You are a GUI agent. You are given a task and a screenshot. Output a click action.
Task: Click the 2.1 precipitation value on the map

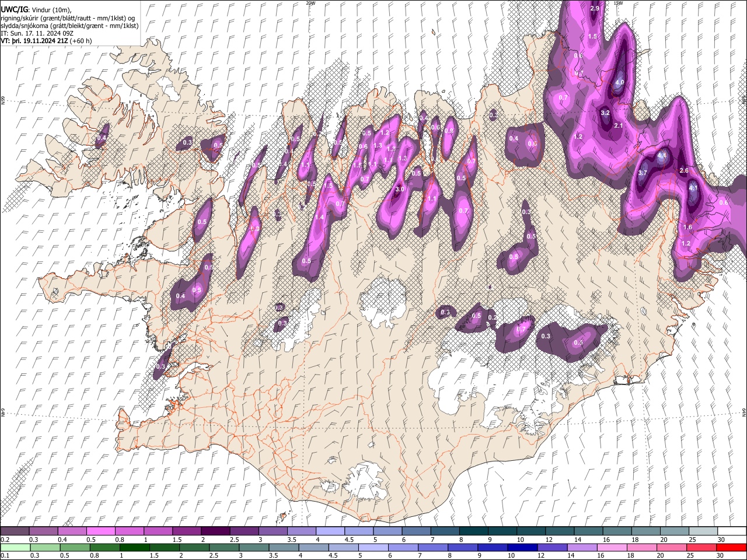coord(619,126)
